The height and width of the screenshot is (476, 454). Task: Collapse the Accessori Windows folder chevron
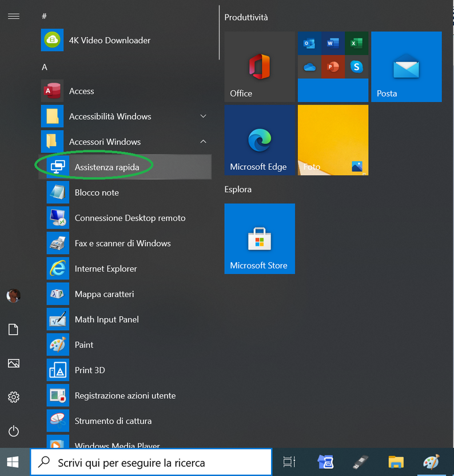203,142
